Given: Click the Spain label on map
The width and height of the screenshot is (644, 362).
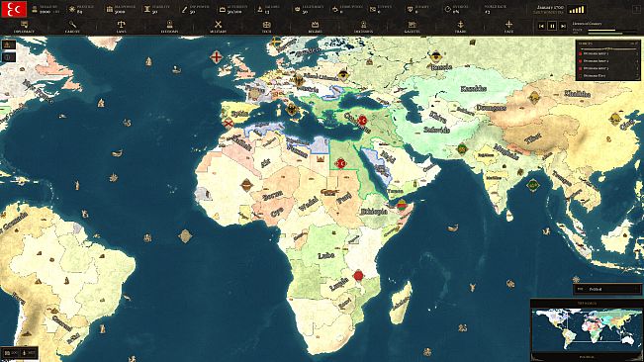Looking at the screenshot, I should [x=239, y=114].
